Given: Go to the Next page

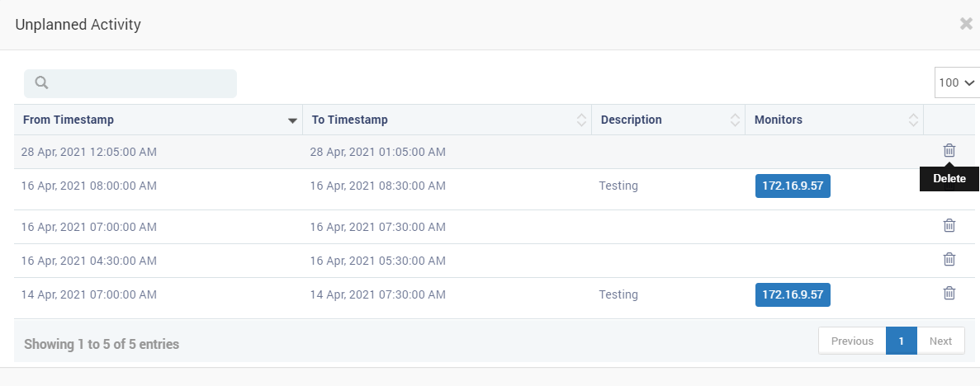Looking at the screenshot, I should [940, 341].
